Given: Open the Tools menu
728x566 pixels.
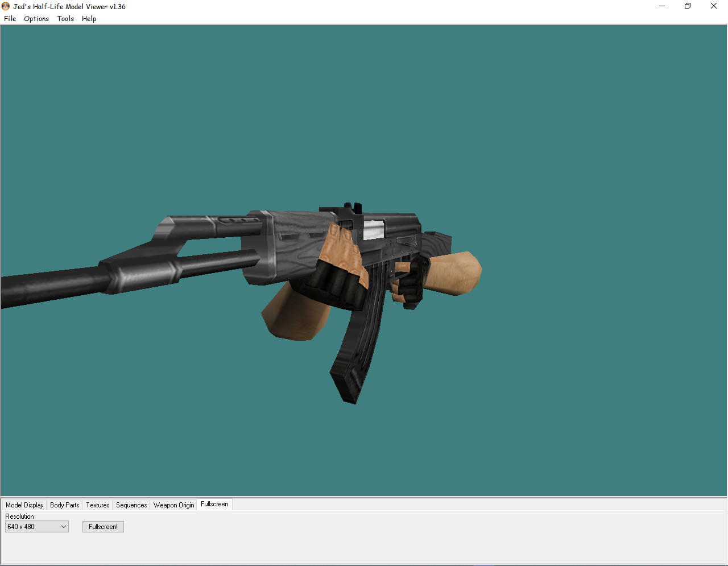Looking at the screenshot, I should [x=65, y=19].
